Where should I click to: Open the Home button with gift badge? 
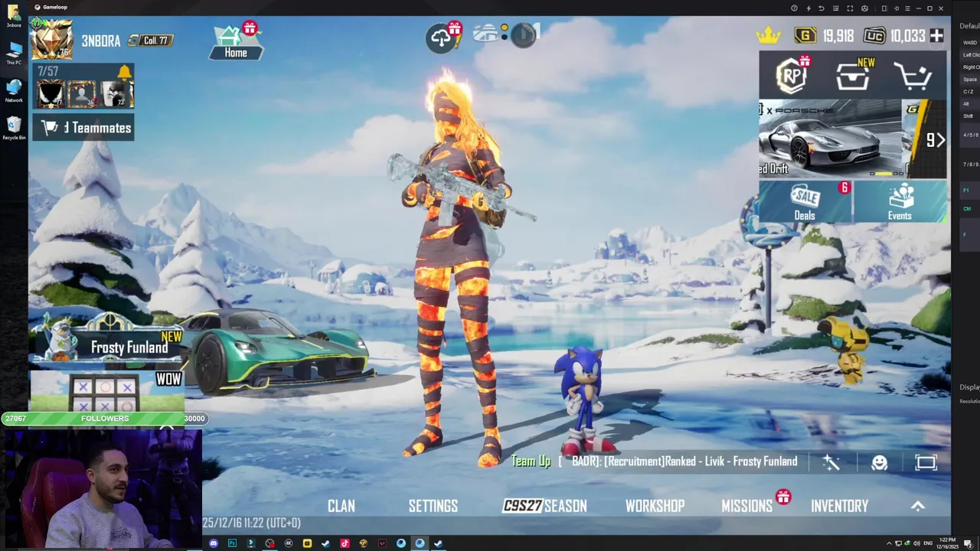coord(236,43)
